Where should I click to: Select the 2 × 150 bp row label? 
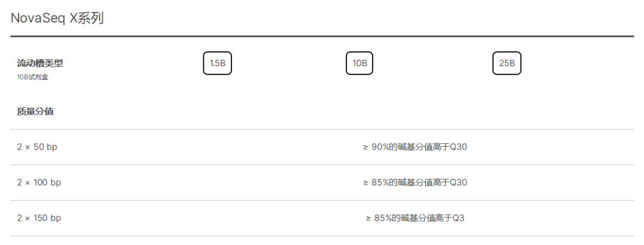pos(39,218)
